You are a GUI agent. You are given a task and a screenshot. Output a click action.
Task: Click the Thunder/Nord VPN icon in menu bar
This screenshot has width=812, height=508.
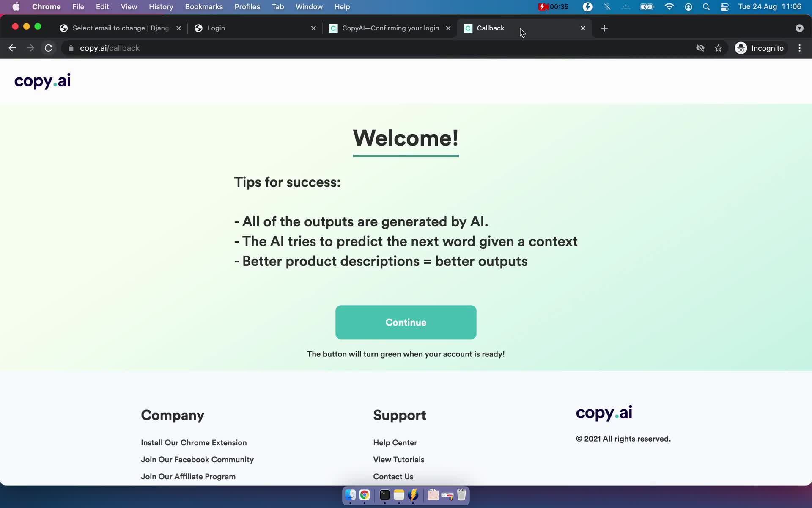tap(587, 6)
